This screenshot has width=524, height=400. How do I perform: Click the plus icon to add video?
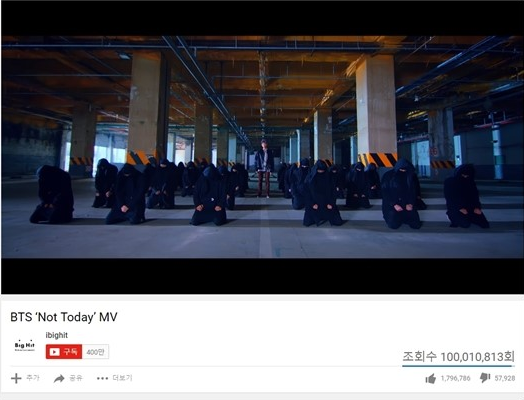click(x=16, y=378)
